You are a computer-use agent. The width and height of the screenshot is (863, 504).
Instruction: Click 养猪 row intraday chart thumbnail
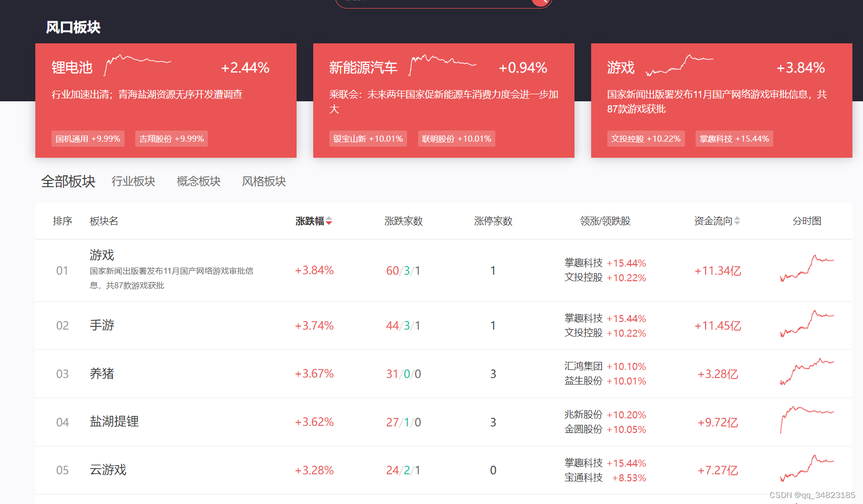[807, 371]
